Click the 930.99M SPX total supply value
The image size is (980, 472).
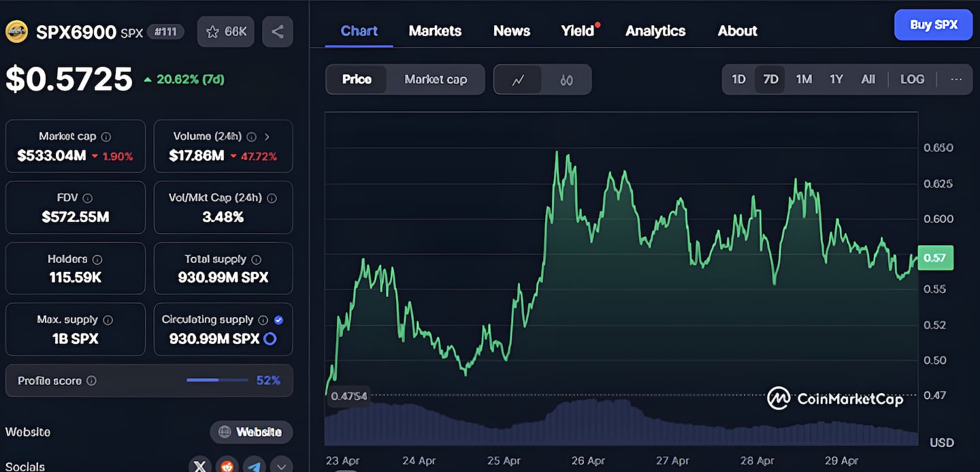click(223, 277)
